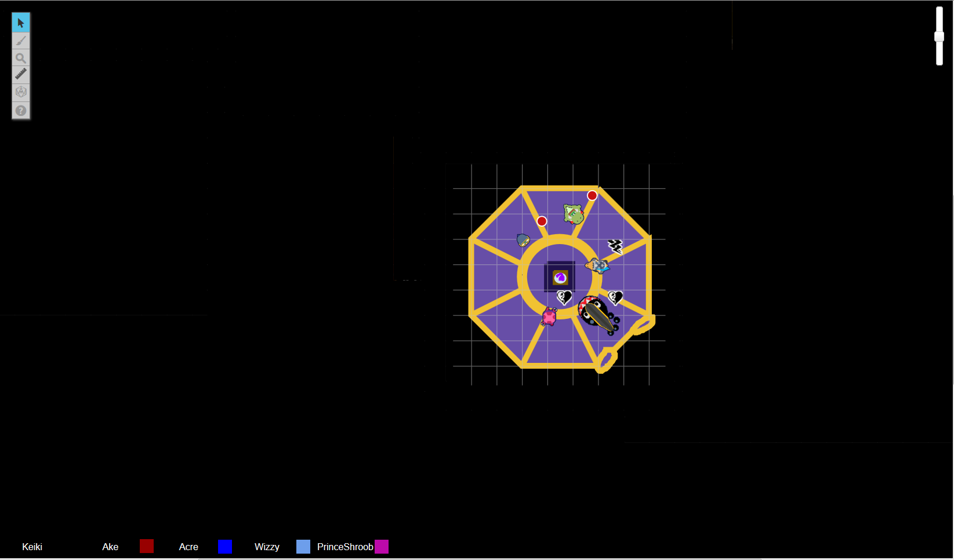
Task: Click the red dot near the hooded token
Action: [542, 221]
